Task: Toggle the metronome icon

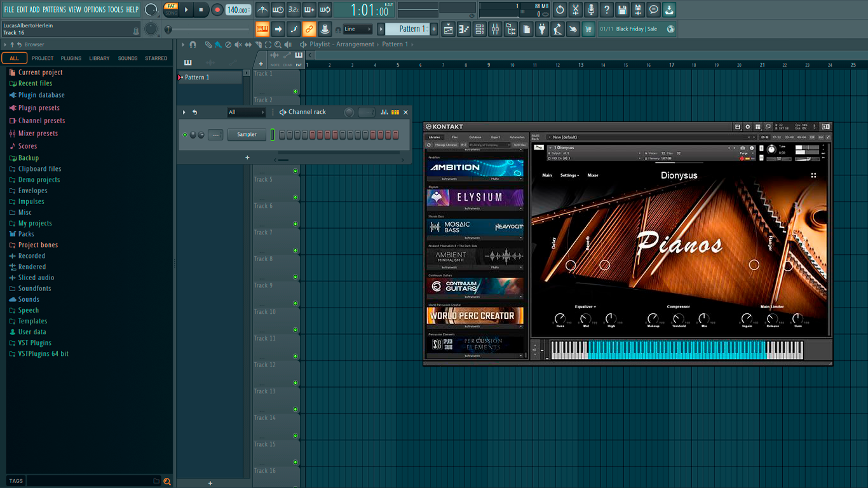Action: coord(262,10)
